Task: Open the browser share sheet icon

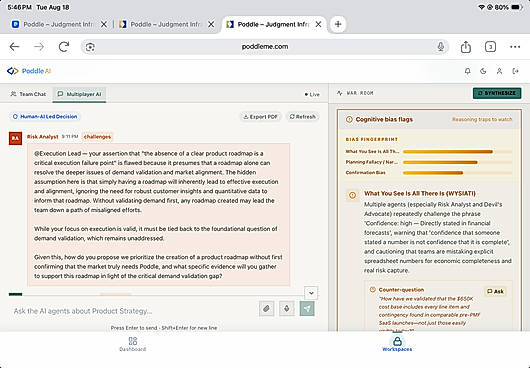Action: (466, 47)
